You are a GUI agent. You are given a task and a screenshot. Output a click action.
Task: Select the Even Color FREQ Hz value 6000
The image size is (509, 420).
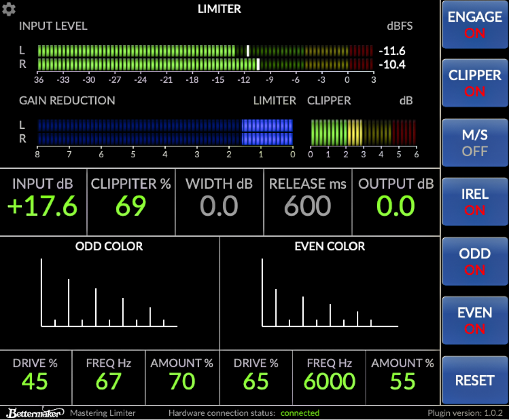(x=329, y=381)
